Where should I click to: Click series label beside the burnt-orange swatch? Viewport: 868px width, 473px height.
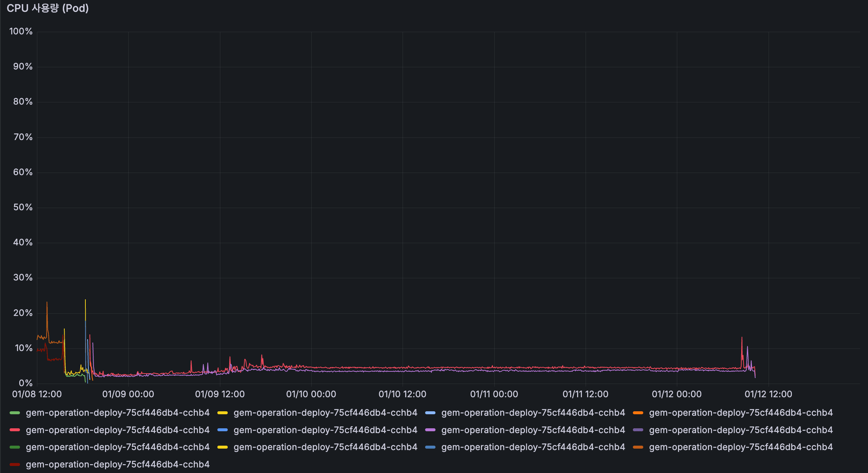point(741,447)
